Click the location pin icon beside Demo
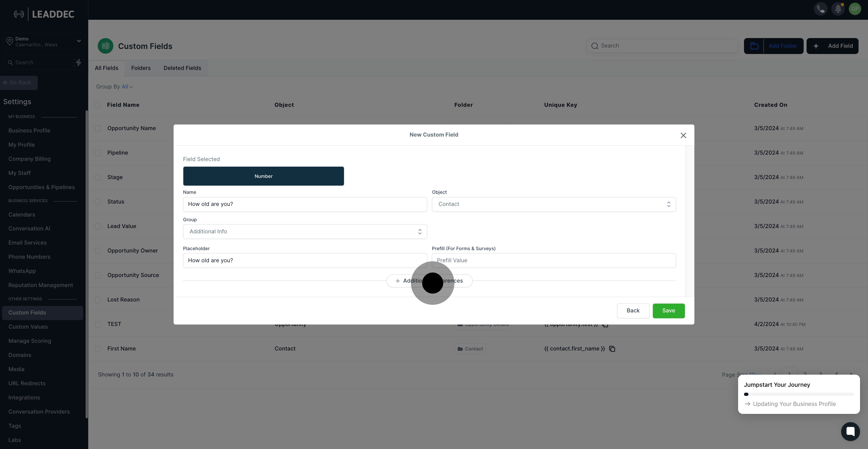The height and width of the screenshot is (449, 868). coord(10,42)
